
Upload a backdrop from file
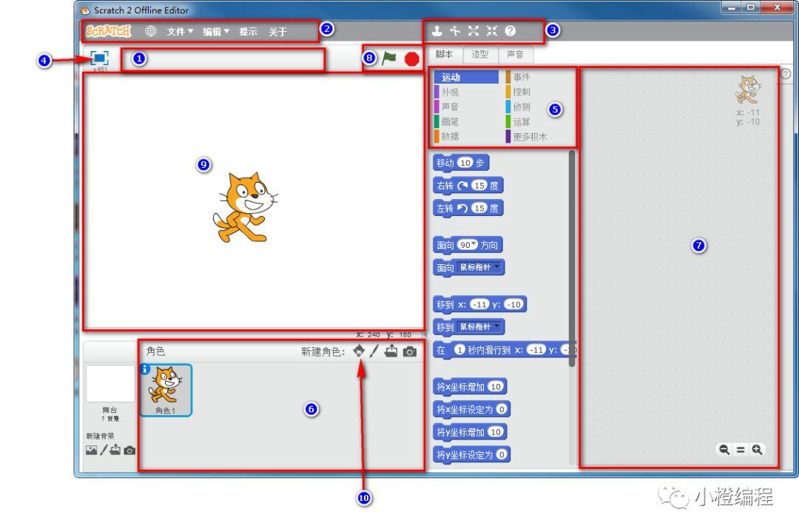115,449
